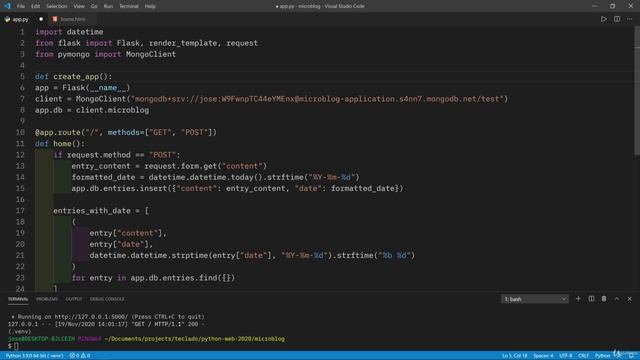
Task: Click the VS Code logo in the title bar
Action: (x=7, y=6)
